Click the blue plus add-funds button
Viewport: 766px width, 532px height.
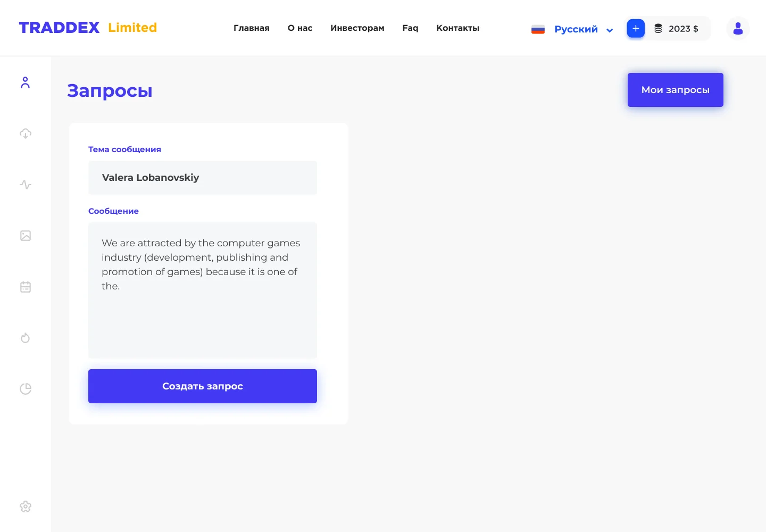(x=636, y=28)
